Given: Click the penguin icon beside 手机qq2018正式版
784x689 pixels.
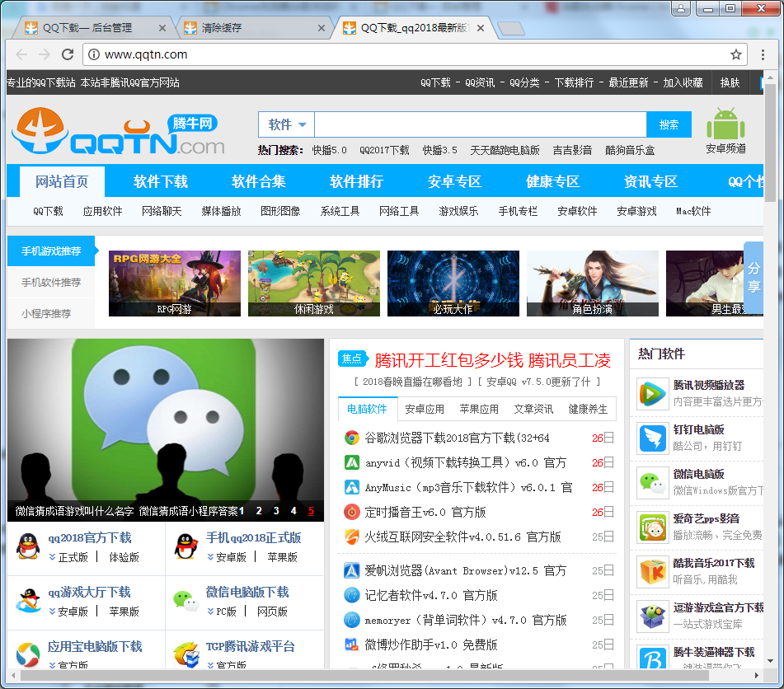Looking at the screenshot, I should pos(186,546).
